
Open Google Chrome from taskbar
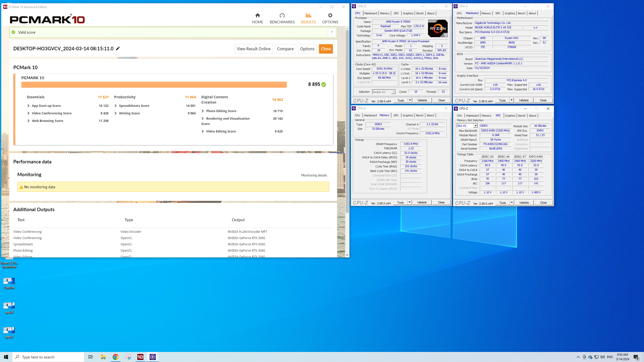(115, 357)
